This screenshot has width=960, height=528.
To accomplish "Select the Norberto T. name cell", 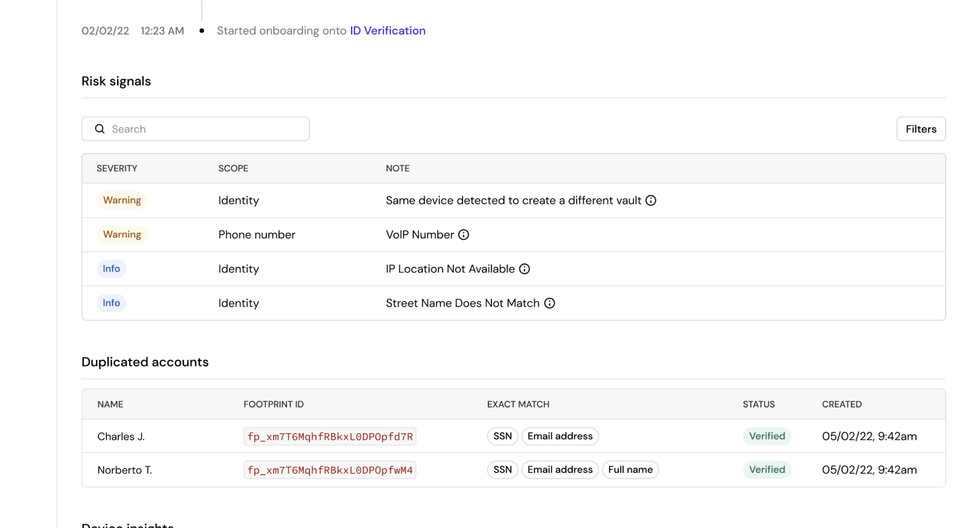I will [124, 470].
